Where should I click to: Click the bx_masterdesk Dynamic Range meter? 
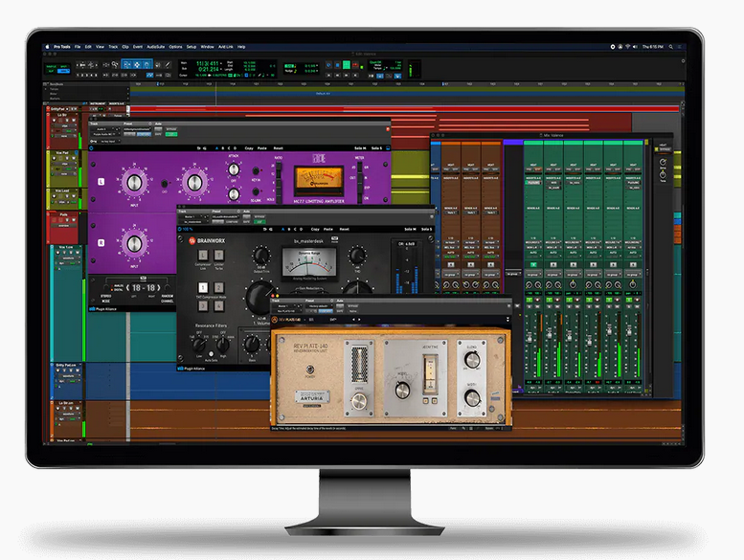click(308, 259)
